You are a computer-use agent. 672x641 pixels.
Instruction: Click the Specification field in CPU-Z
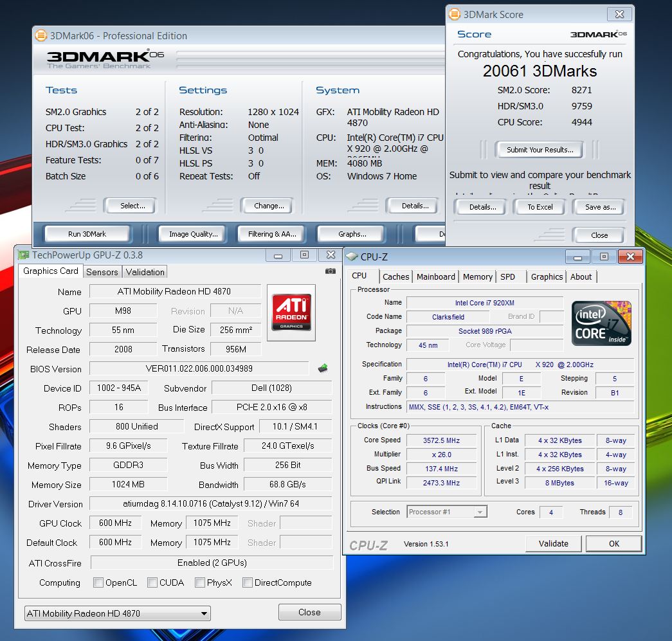click(520, 365)
